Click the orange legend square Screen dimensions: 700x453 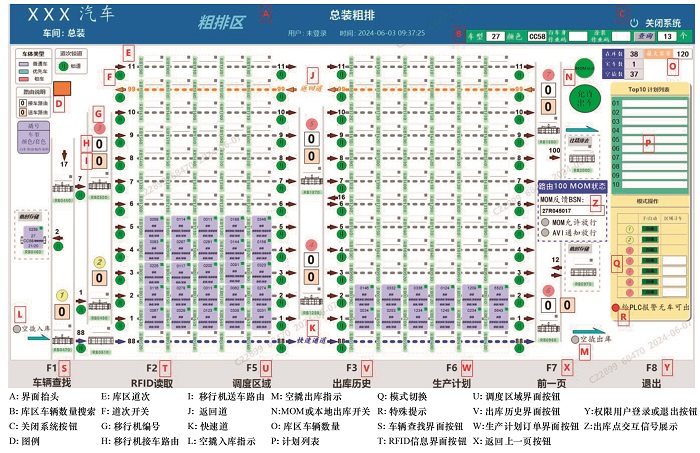62,88
